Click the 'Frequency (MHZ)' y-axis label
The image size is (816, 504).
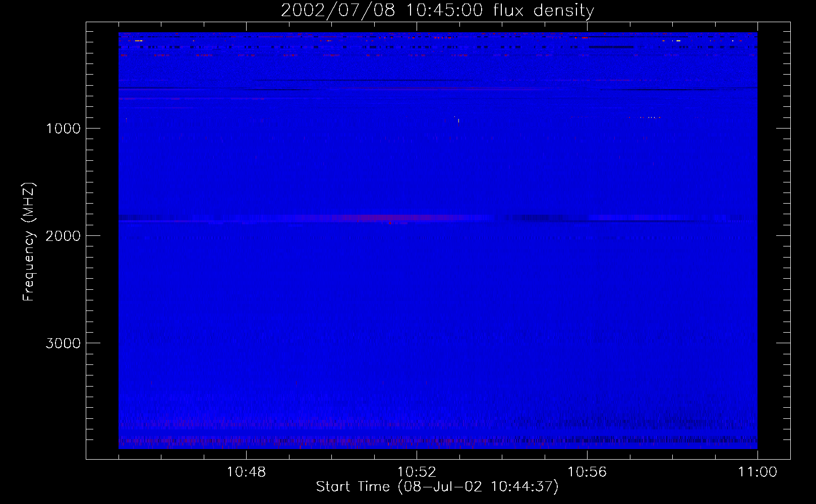(29, 242)
